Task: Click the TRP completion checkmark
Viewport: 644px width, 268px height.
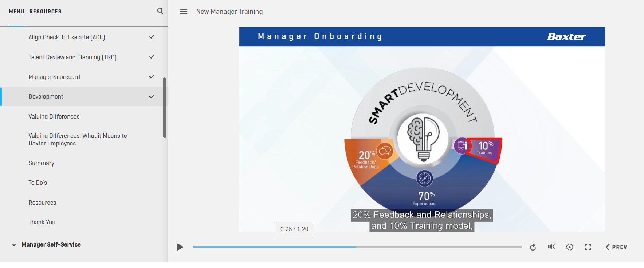Action: pyautogui.click(x=152, y=57)
